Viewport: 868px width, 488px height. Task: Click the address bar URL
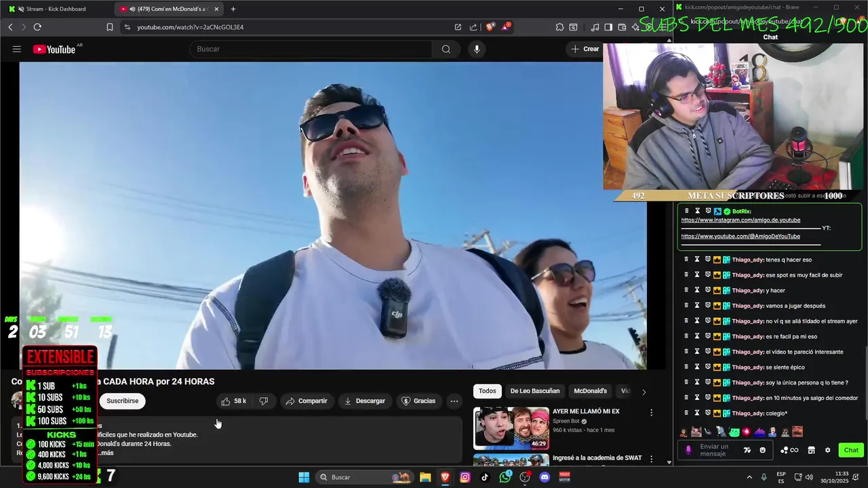click(190, 27)
